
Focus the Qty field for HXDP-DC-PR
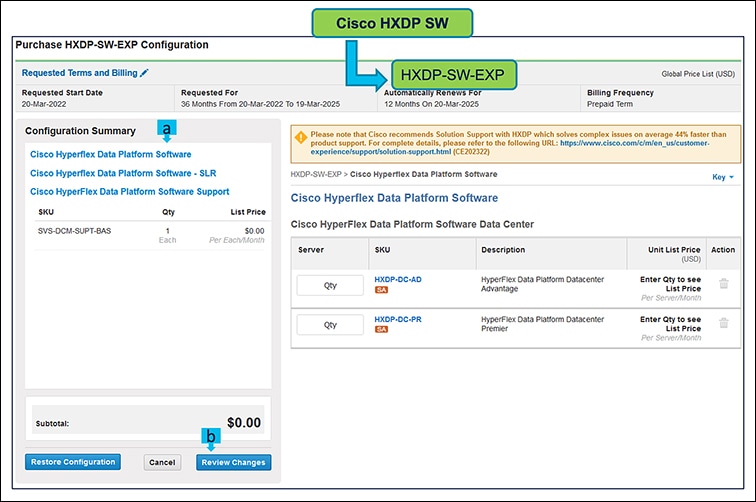pos(330,325)
